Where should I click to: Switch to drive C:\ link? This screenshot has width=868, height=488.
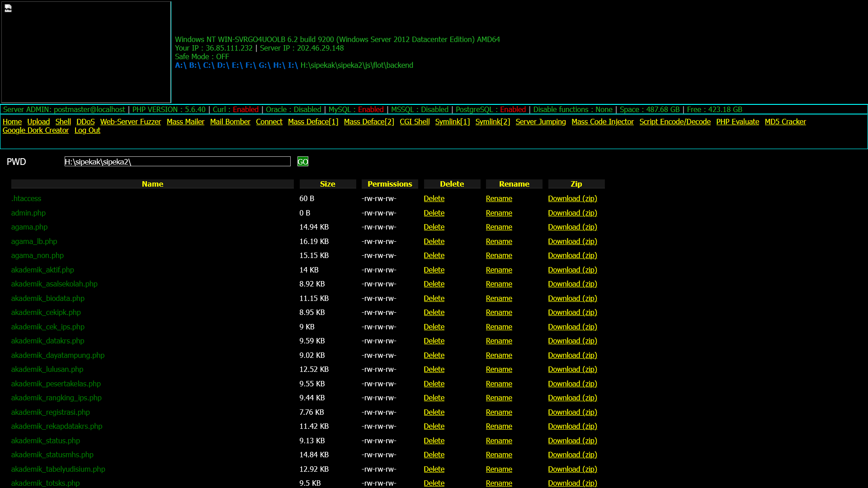point(209,65)
